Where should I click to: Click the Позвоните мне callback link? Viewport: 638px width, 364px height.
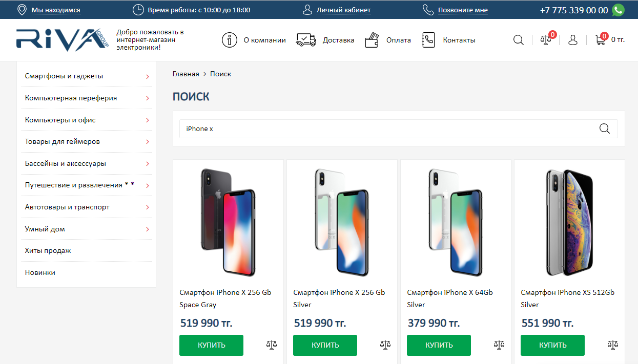pyautogui.click(x=463, y=10)
